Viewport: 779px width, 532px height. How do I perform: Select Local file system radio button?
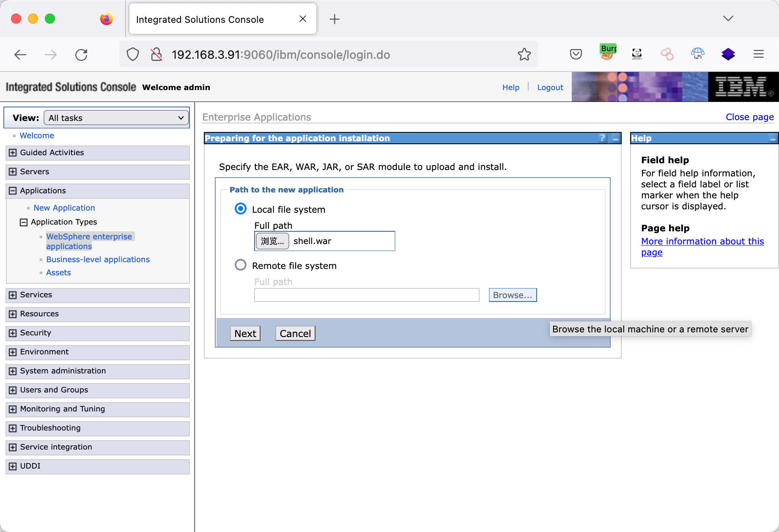click(241, 209)
